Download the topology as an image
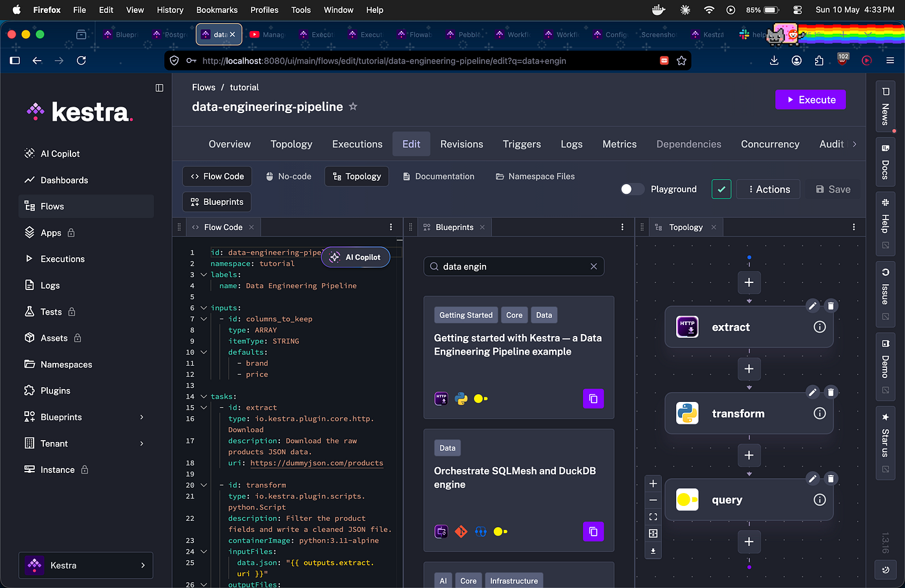 coord(653,551)
